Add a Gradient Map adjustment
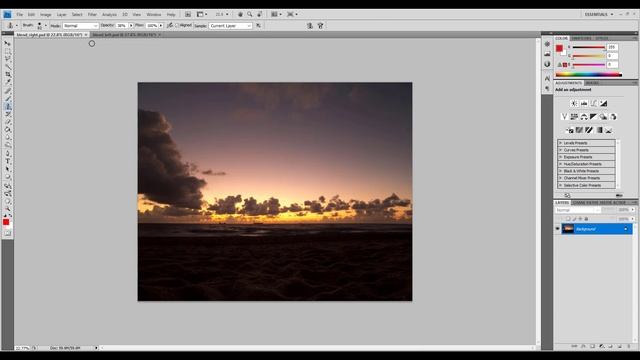Image resolution: width=640 pixels, height=360 pixels. (x=599, y=130)
